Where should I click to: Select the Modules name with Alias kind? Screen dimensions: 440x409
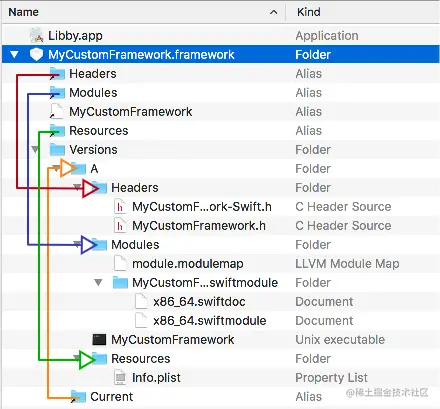click(93, 92)
